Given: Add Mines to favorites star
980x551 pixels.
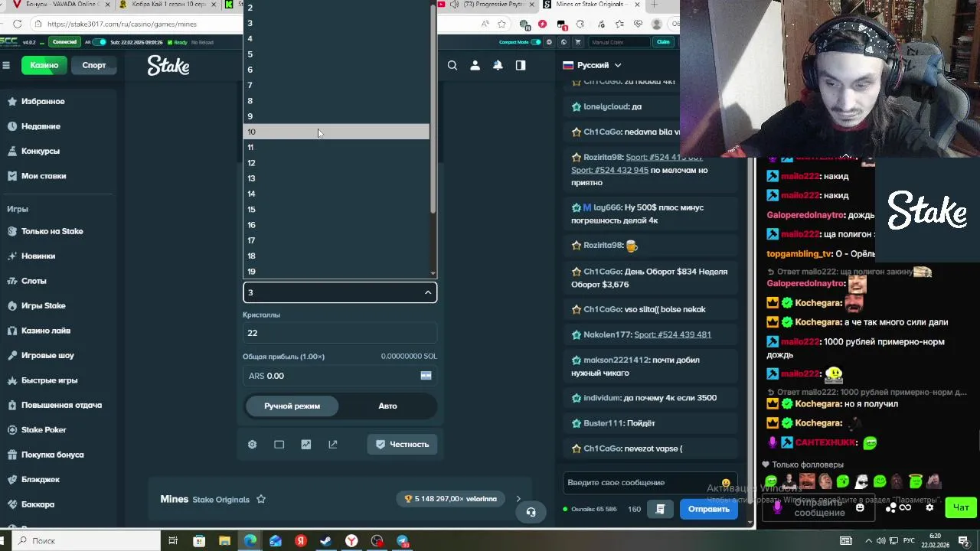Looking at the screenshot, I should 261,499.
